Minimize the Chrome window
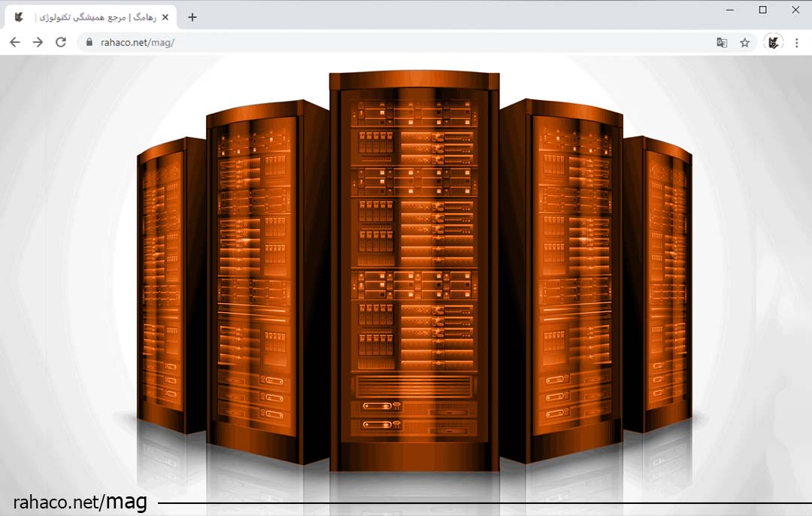This screenshot has width=812, height=516. point(729,10)
